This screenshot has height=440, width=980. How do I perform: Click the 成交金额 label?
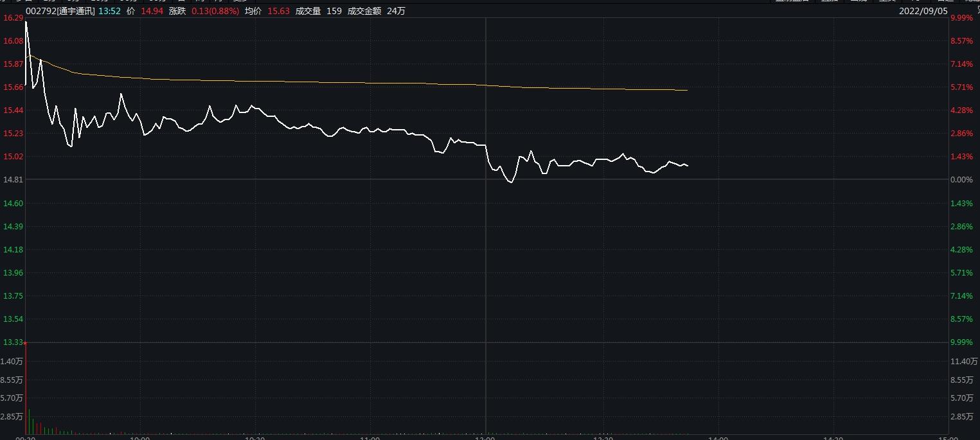364,11
